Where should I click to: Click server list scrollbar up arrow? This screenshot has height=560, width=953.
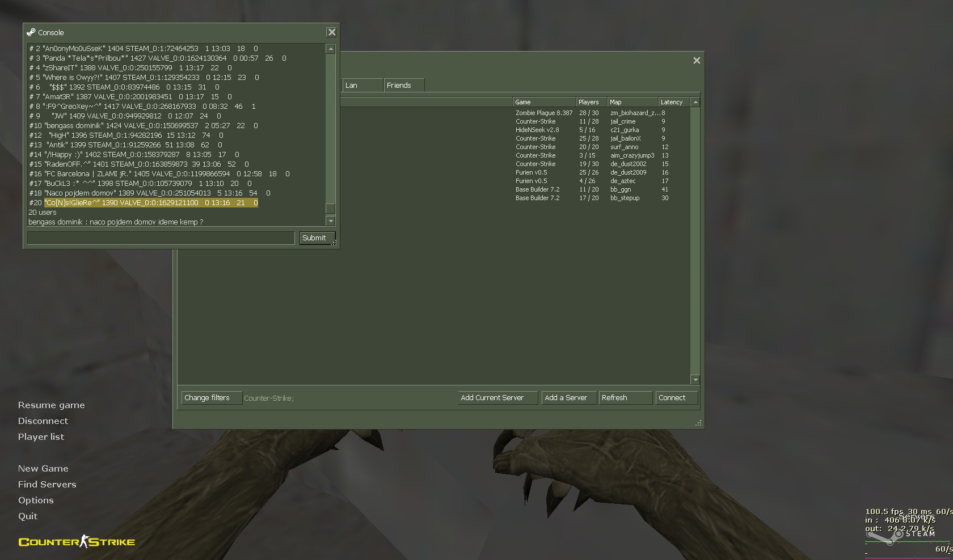695,103
